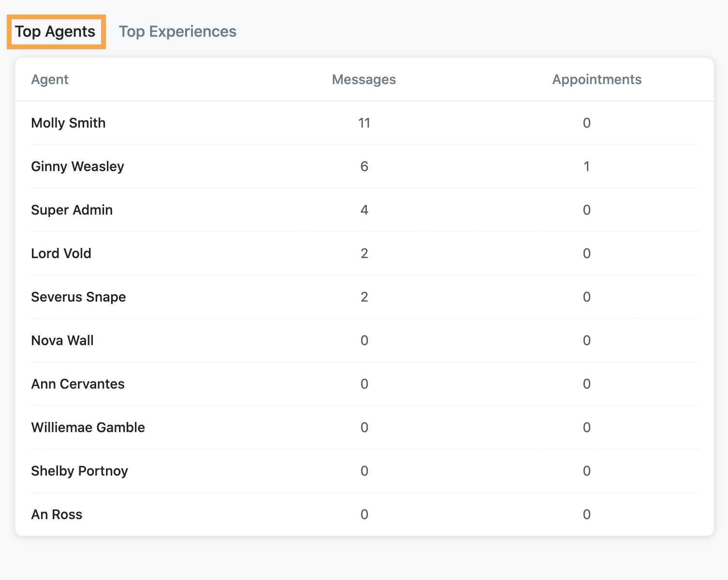The height and width of the screenshot is (580, 728).
Task: Click Super Admin's appointments value 0
Action: pos(587,210)
